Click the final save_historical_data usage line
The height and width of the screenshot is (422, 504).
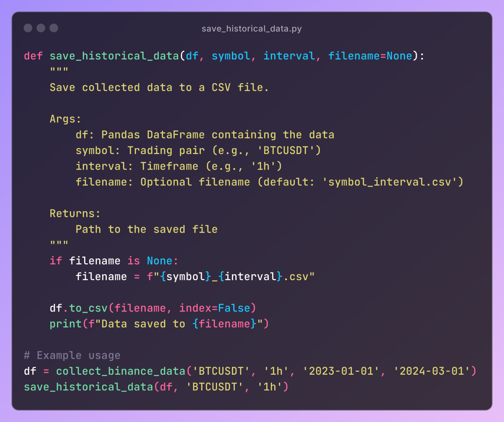point(156,387)
